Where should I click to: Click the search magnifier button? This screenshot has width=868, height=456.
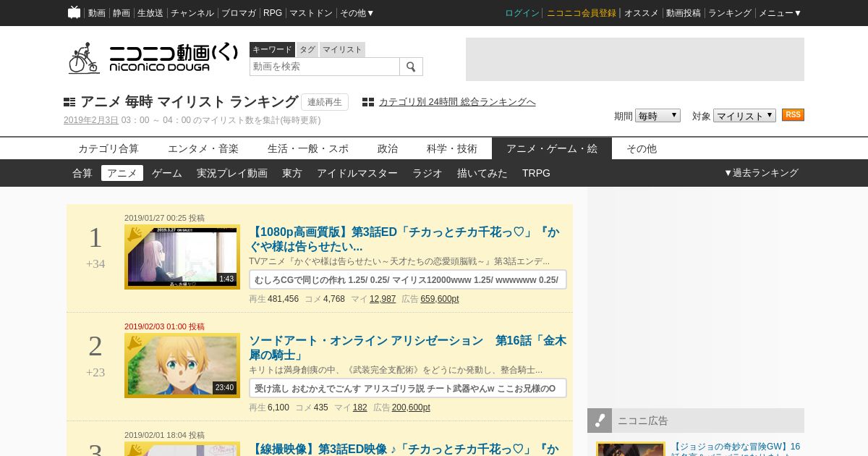411,67
